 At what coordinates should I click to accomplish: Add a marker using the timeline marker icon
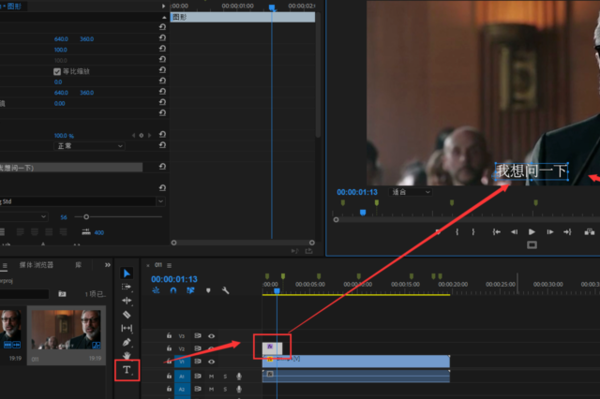click(x=208, y=290)
